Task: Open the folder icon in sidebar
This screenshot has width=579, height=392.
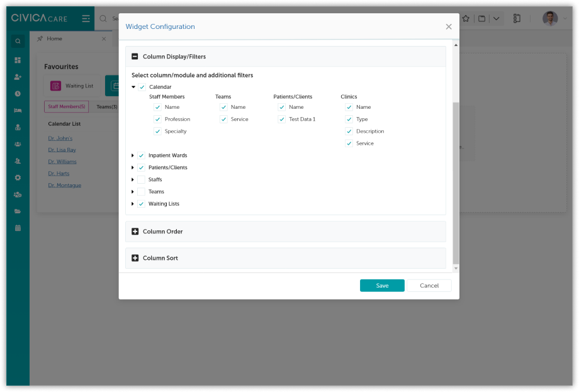Action: tap(18, 211)
